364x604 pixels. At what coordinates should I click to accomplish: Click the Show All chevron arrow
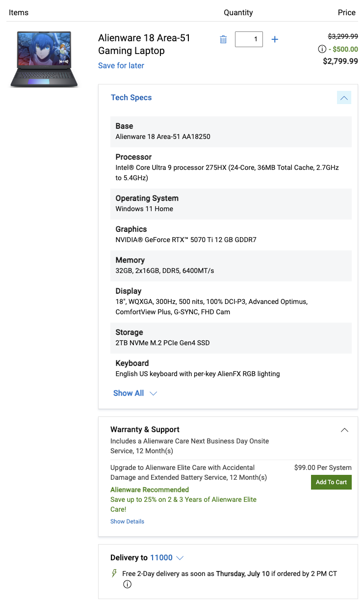click(153, 393)
